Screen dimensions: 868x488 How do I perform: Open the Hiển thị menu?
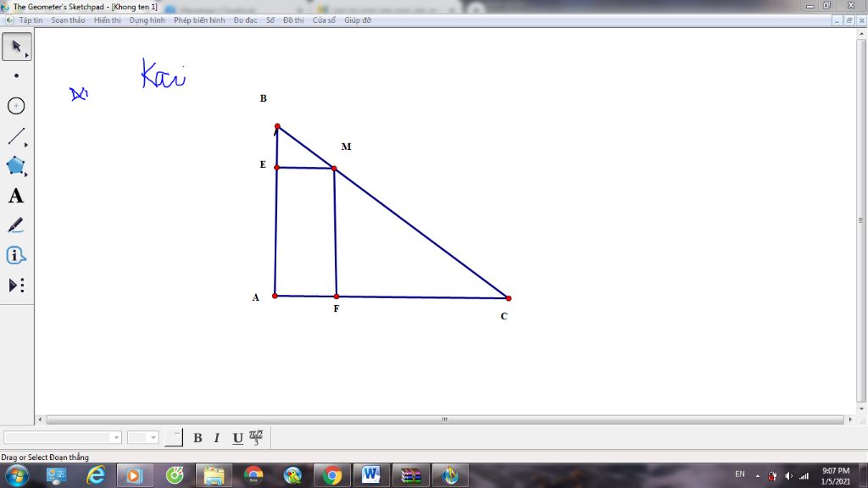click(x=108, y=20)
